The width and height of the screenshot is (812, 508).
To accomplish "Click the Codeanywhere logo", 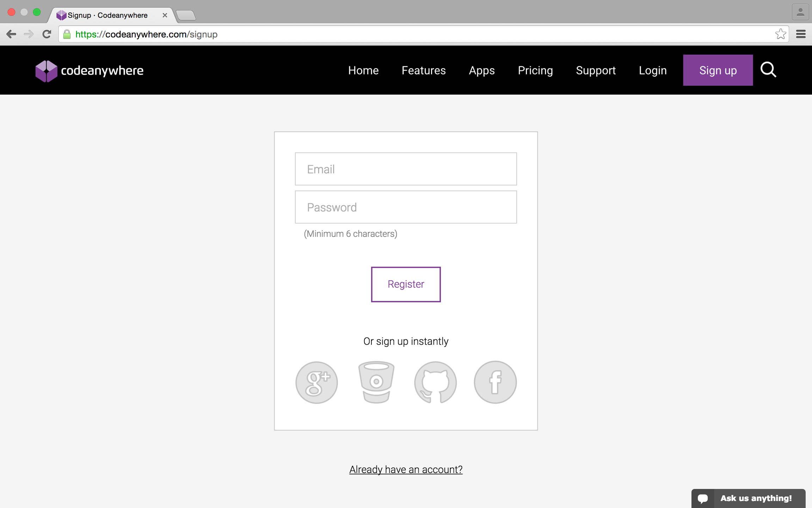I will click(x=90, y=71).
